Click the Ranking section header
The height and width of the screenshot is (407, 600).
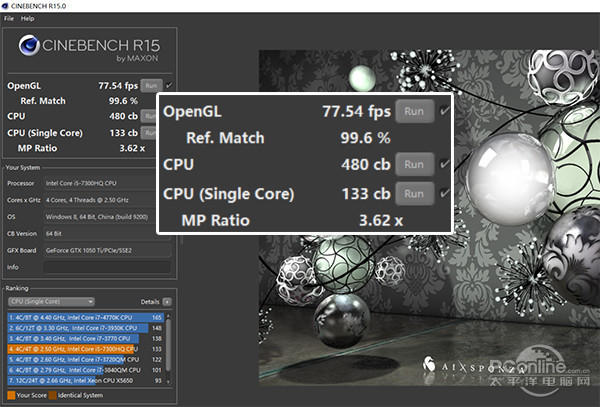17,288
